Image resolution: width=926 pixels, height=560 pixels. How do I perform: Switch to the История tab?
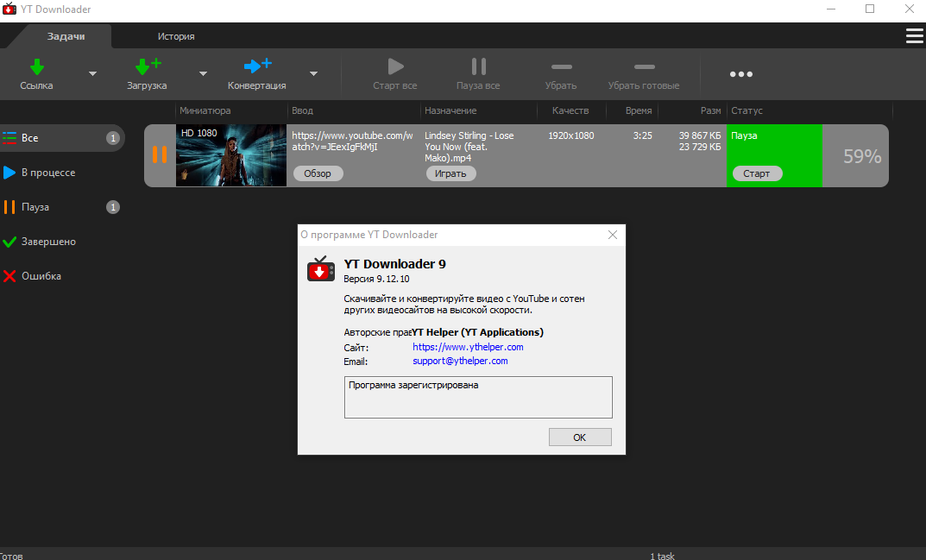(x=176, y=36)
